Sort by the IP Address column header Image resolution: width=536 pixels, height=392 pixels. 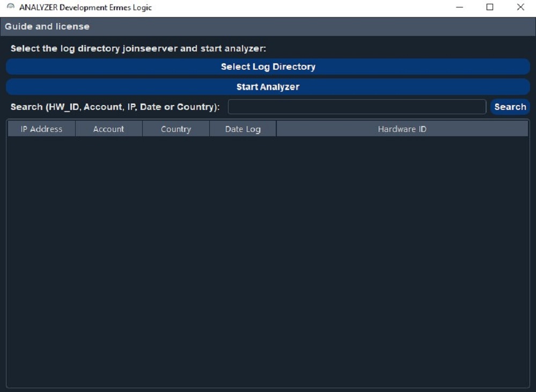point(41,129)
